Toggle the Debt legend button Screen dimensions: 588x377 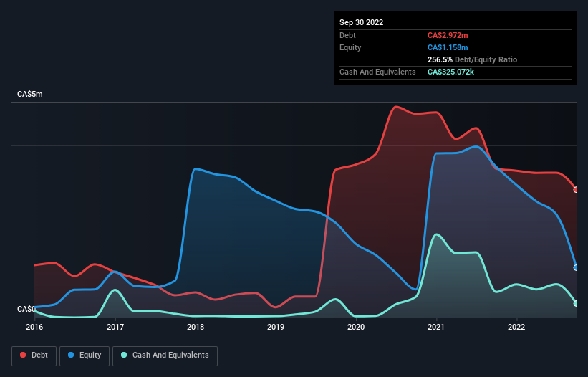tap(34, 355)
